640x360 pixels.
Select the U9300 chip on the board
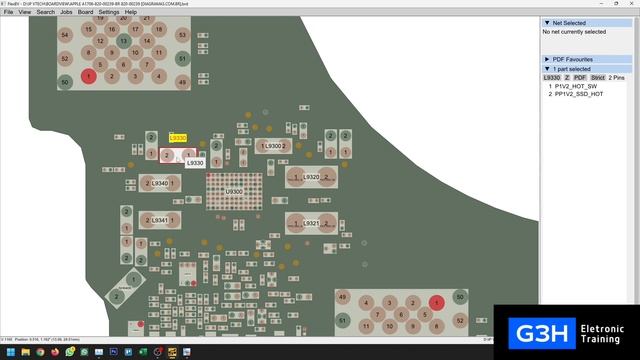click(234, 191)
